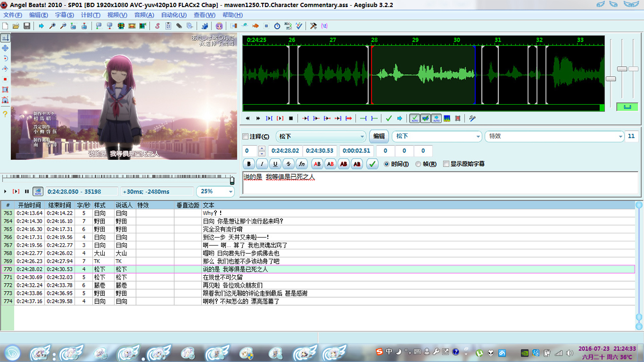Zoom video in with magnifier plus
This screenshot has height=362, width=644.
click(x=52, y=26)
